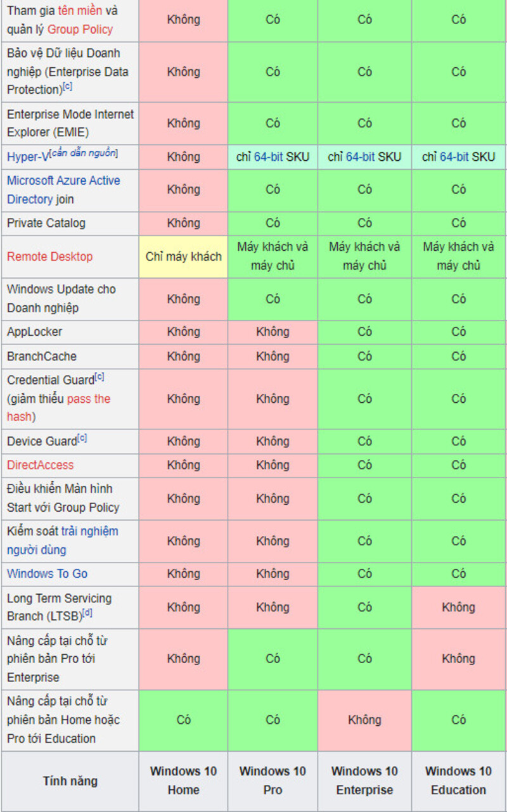
Task: Open the red Remote Desktop link
Action: pos(49,257)
